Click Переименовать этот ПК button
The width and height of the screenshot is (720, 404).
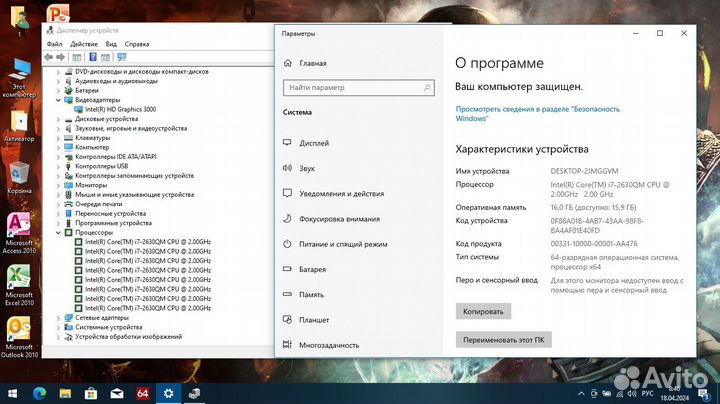pyautogui.click(x=503, y=340)
